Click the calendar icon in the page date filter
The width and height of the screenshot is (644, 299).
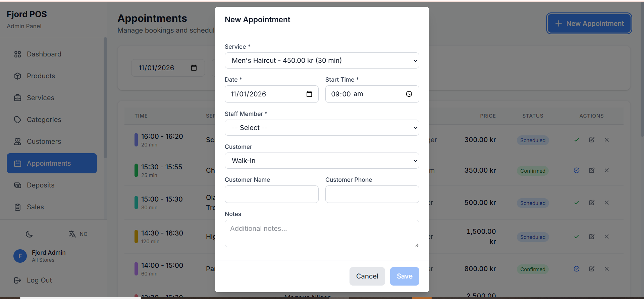pyautogui.click(x=194, y=68)
